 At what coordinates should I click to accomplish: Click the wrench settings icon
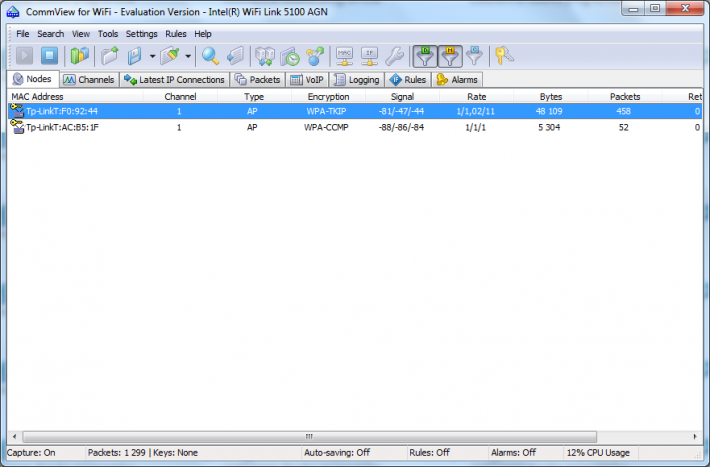click(x=395, y=56)
